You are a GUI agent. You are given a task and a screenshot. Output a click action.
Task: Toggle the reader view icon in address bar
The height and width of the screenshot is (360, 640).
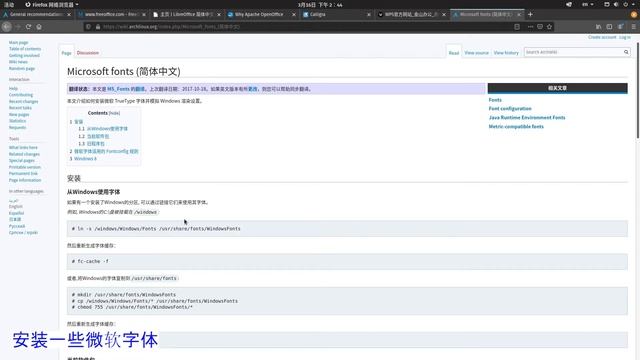click(517, 27)
